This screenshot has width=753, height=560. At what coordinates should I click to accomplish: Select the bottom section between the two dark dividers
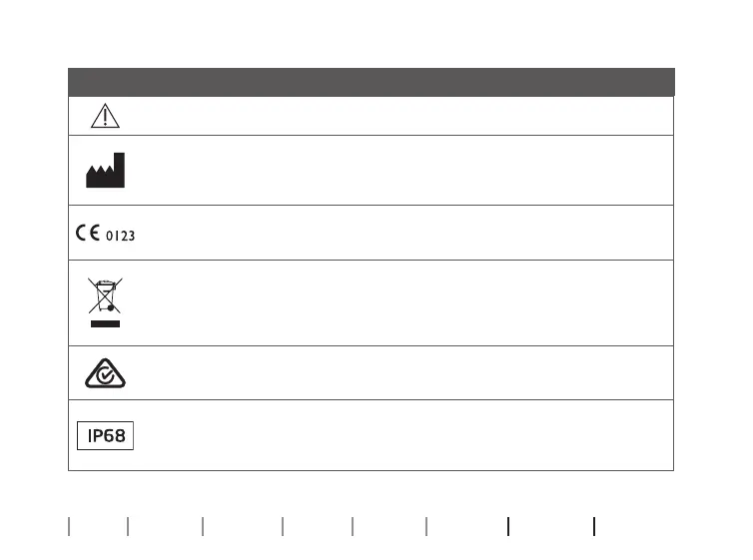point(550,527)
